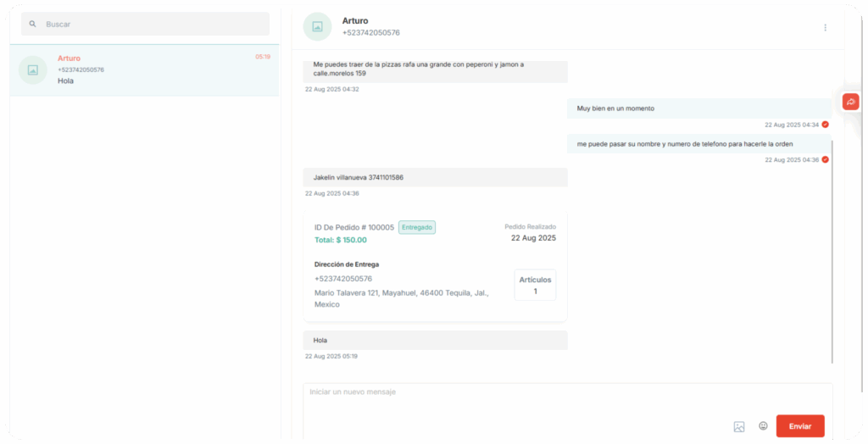Image resolution: width=868 pixels, height=444 pixels.
Task: Focus the Buscar search field
Action: click(153, 25)
